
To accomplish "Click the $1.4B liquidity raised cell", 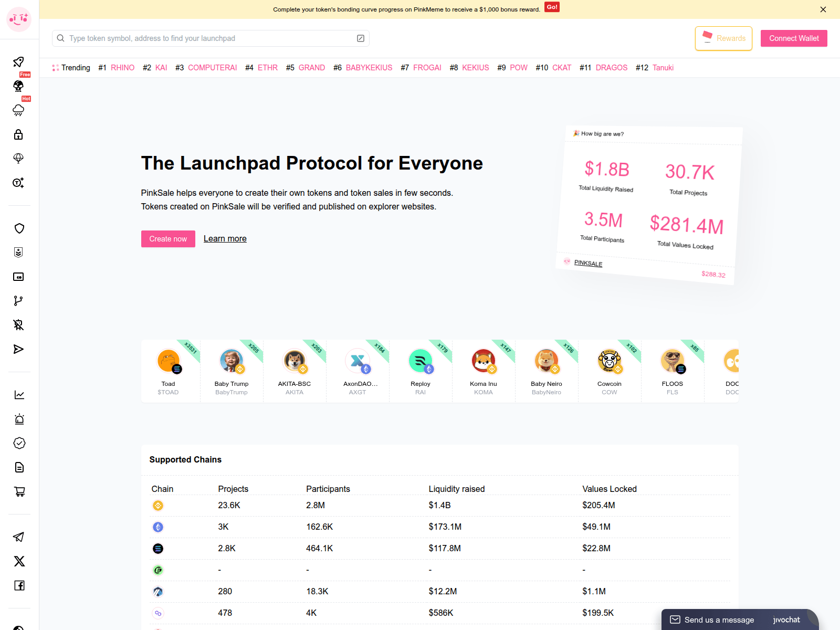I will click(x=439, y=505).
